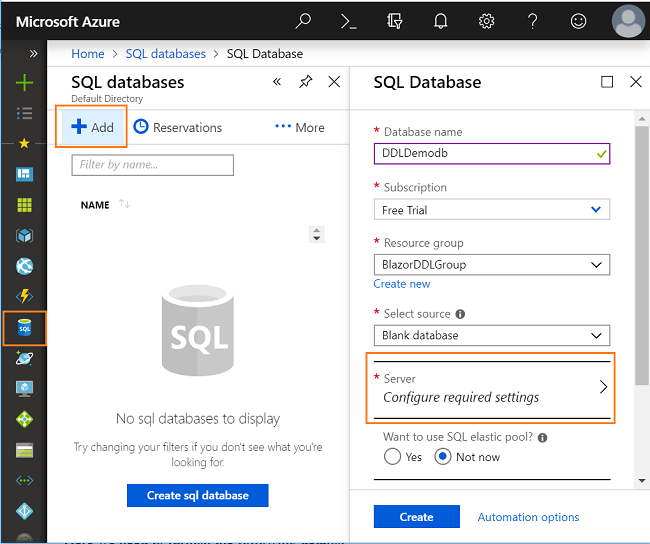Expand the Resource group BlazorDDLGroup dropdown
This screenshot has width=650, height=544.
pyautogui.click(x=492, y=265)
